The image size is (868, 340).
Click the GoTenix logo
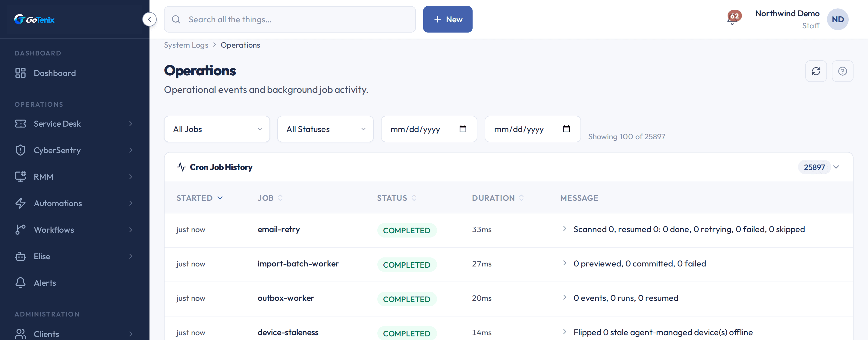34,20
